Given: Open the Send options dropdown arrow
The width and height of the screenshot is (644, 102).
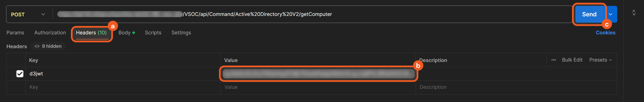Looking at the screenshot, I should (611, 14).
